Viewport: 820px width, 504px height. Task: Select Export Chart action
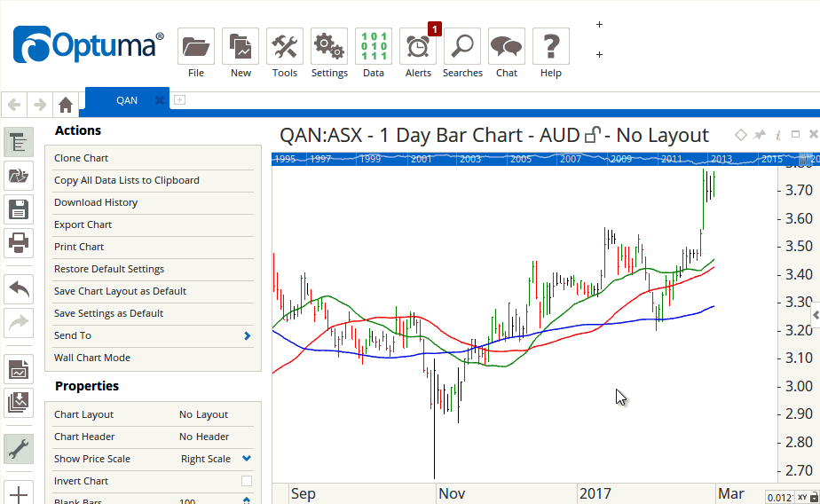pyautogui.click(x=153, y=224)
